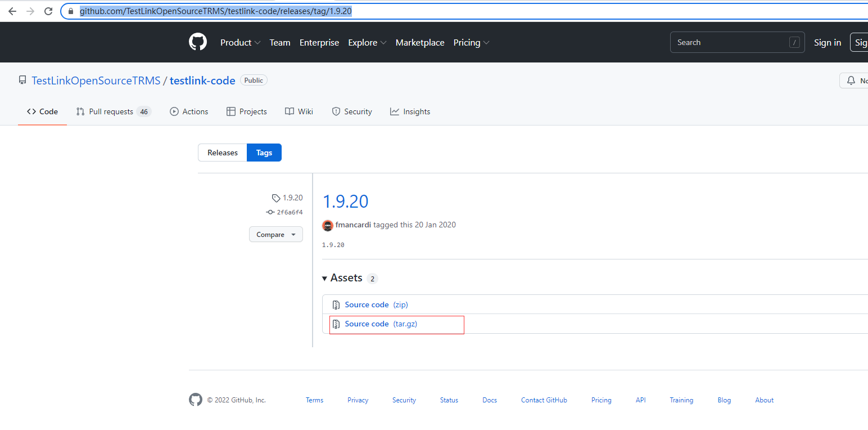Click the zip file icon in Assets
The width and height of the screenshot is (868, 430).
tap(336, 305)
